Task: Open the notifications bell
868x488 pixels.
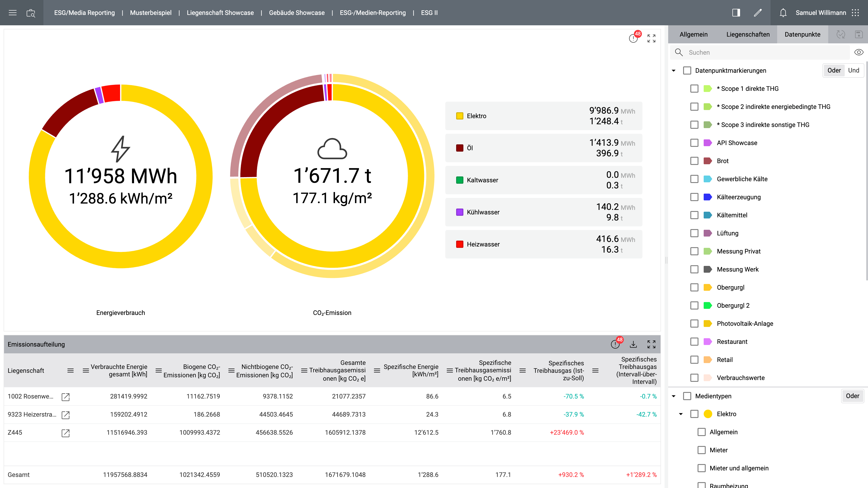Action: click(x=783, y=13)
